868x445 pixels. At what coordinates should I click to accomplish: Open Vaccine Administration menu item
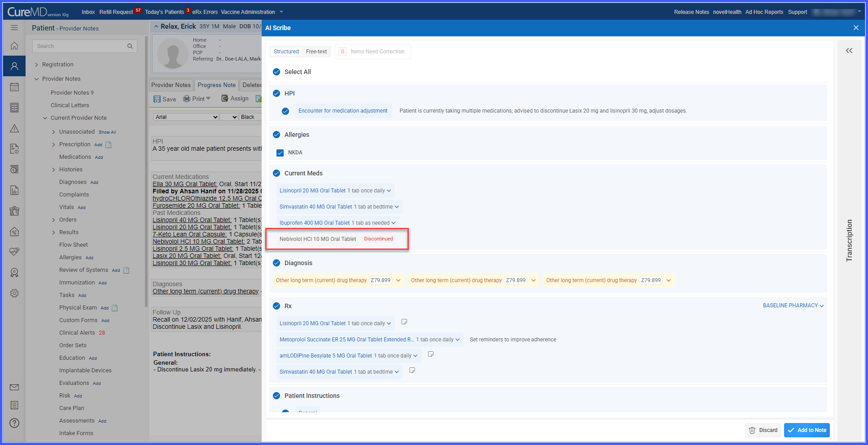tap(248, 12)
